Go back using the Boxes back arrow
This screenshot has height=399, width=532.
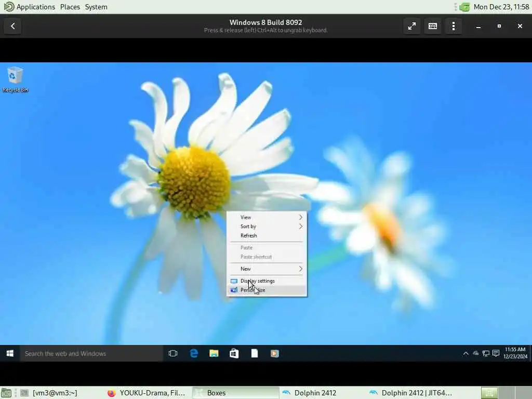(x=12, y=26)
